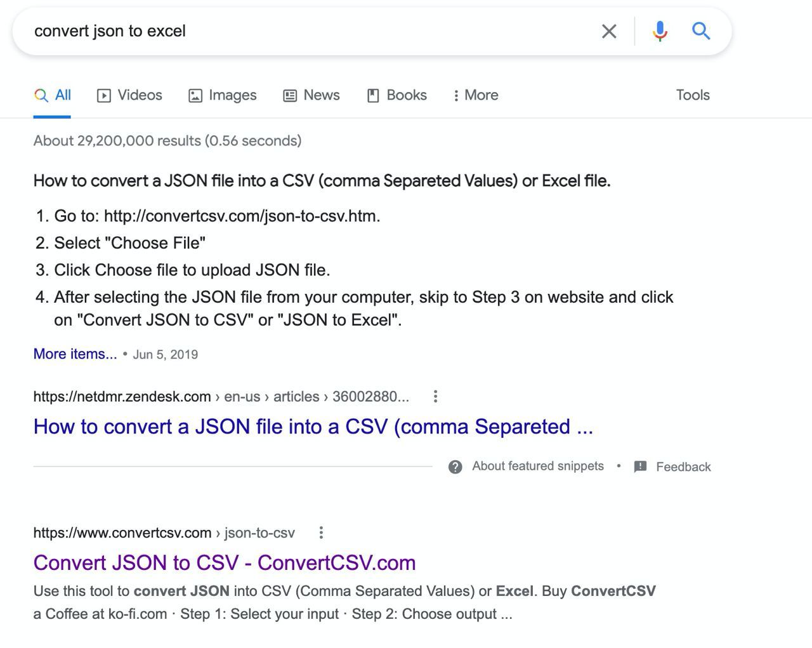Open the 'More items...' link

click(75, 354)
